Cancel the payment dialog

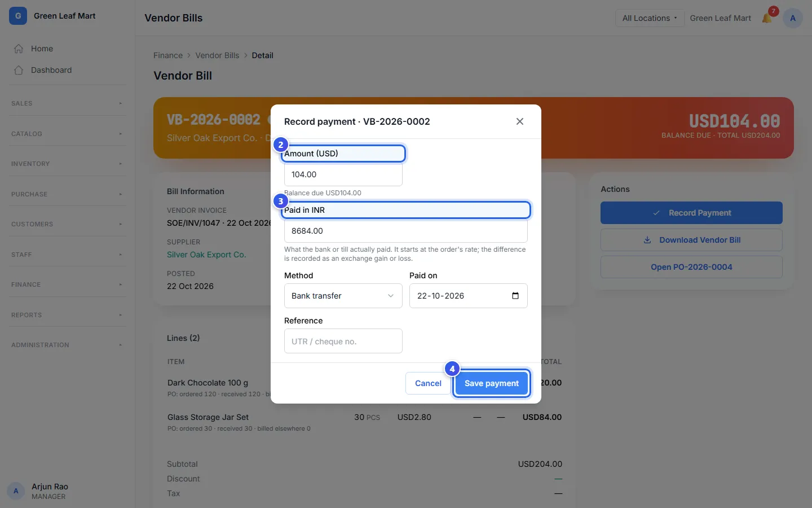point(428,383)
